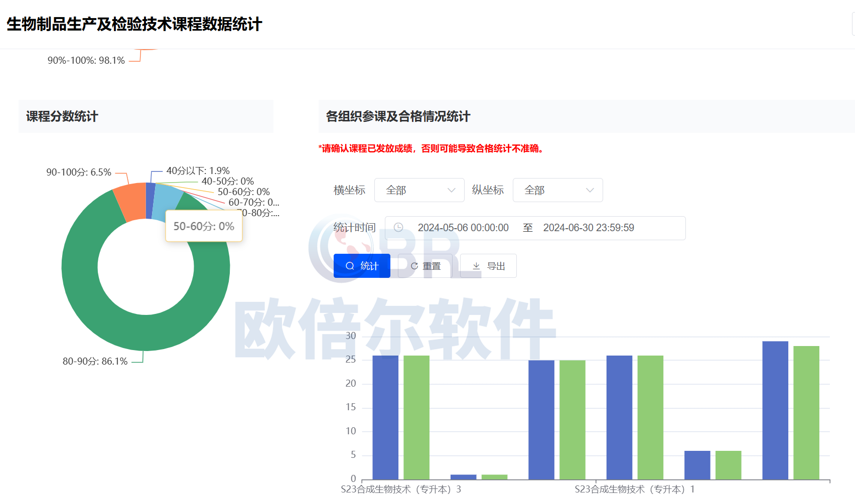Click the 40分以下: 1.9% label
The width and height of the screenshot is (855, 504).
tap(198, 171)
